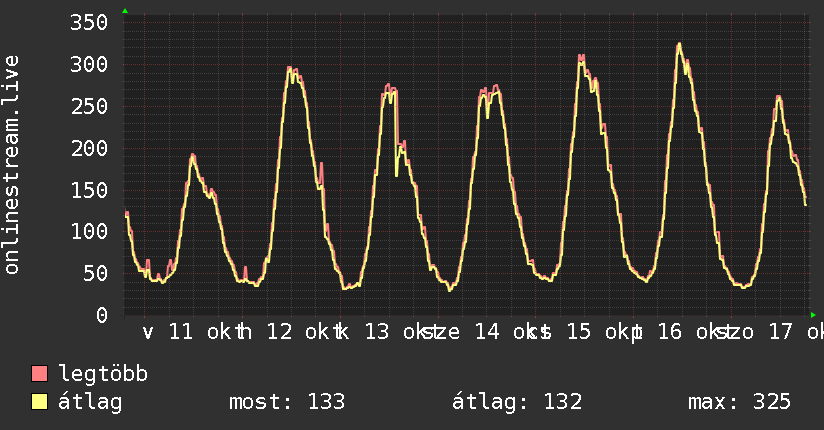Screen dimensions: 824x430
Task: Click the 16 okt peak at 325
Action: pos(679,44)
